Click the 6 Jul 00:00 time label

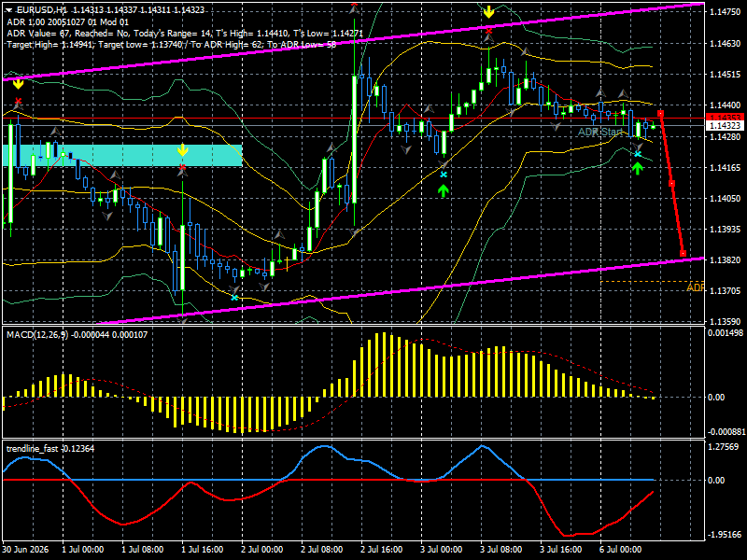click(621, 550)
